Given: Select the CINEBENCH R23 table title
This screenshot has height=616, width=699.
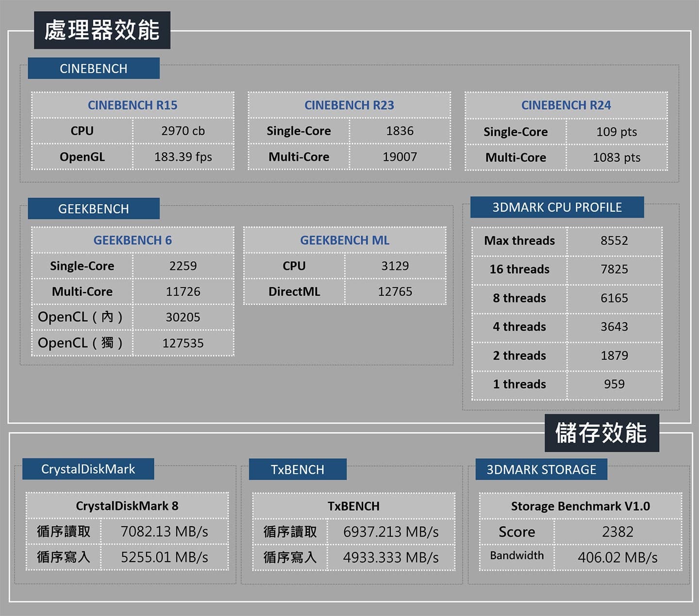Looking at the screenshot, I should click(349, 105).
